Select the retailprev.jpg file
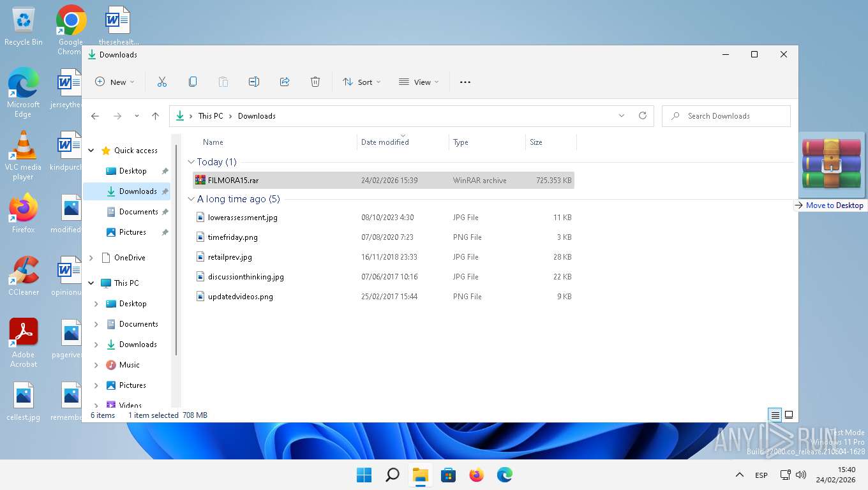 pos(384,257)
